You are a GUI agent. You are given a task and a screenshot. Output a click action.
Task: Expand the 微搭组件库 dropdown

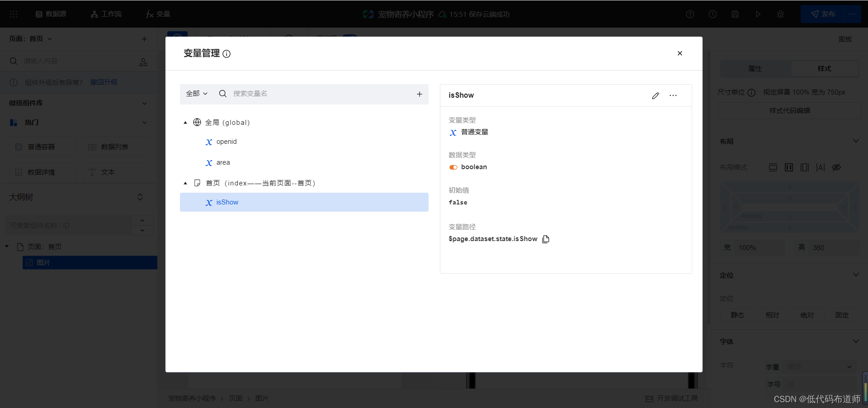pos(145,103)
